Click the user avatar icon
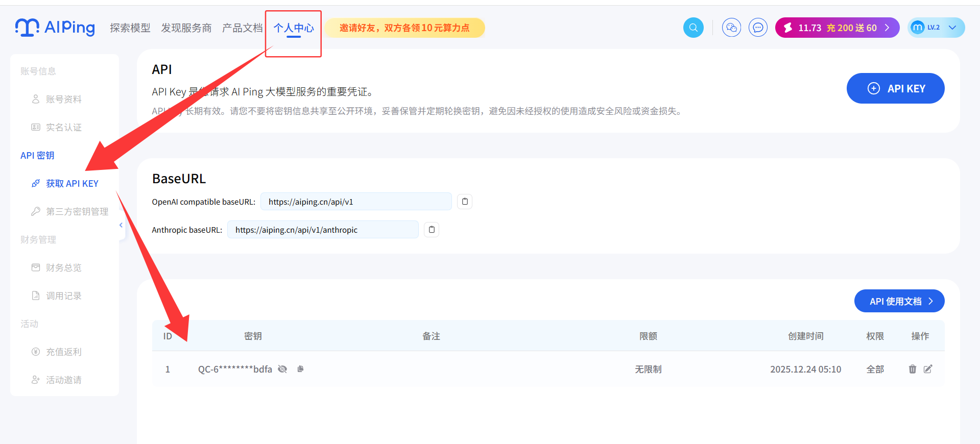Viewport: 980px width, 444px height. pyautogui.click(x=918, y=28)
